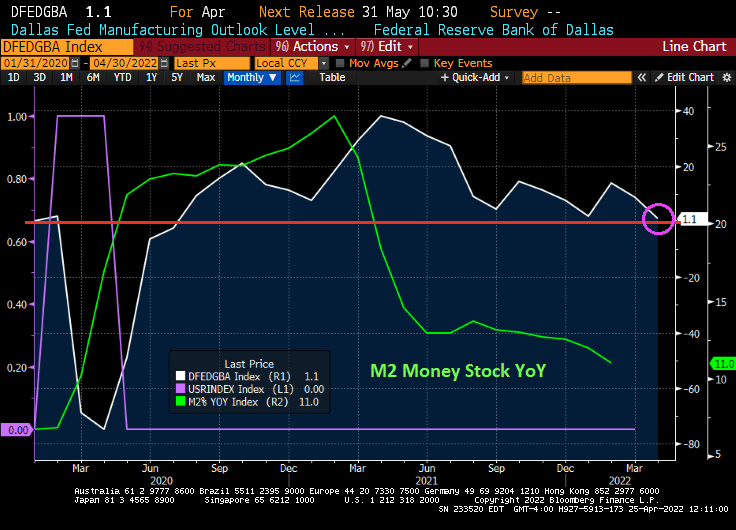This screenshot has height=530, width=736.
Task: Open the Local CCY currency dropdown
Action: (290, 63)
